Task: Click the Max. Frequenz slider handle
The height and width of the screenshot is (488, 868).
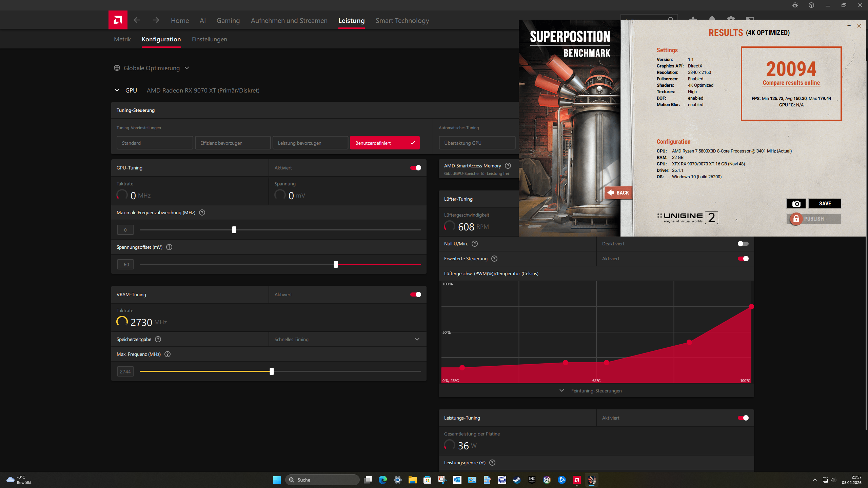Action: click(272, 371)
